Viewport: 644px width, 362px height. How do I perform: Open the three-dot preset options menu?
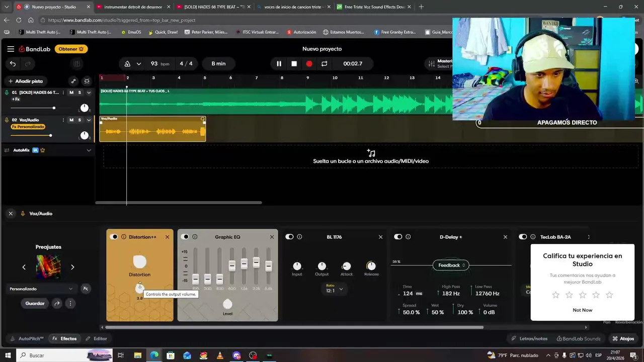pos(70,304)
